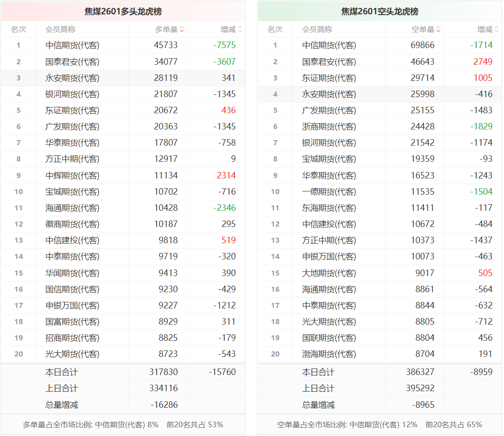Viewport: 504px width, 436px height.
Task: Select 大地期货(代客) row
Action: [x=380, y=273]
